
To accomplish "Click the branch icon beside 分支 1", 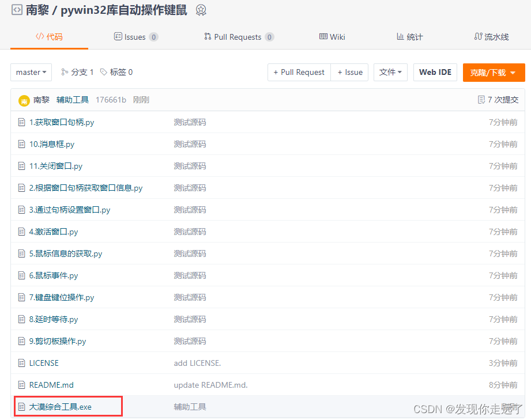I will pyautogui.click(x=65, y=72).
